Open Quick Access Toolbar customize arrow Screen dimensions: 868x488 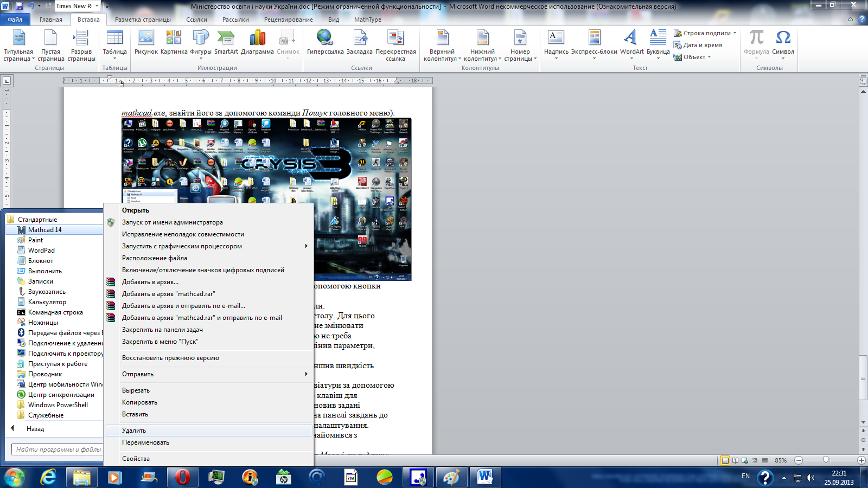tap(107, 7)
